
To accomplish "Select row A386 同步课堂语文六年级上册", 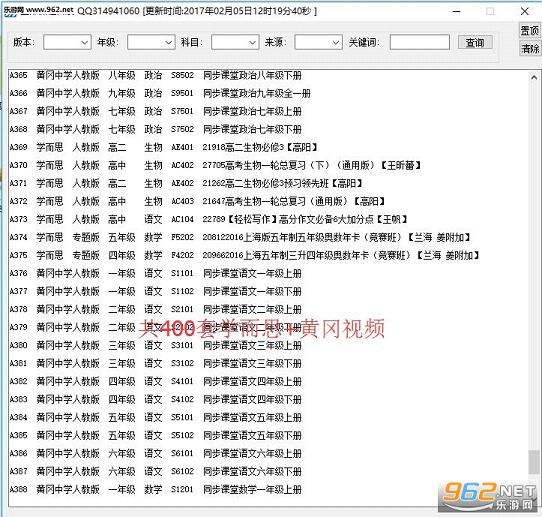I will (156, 453).
